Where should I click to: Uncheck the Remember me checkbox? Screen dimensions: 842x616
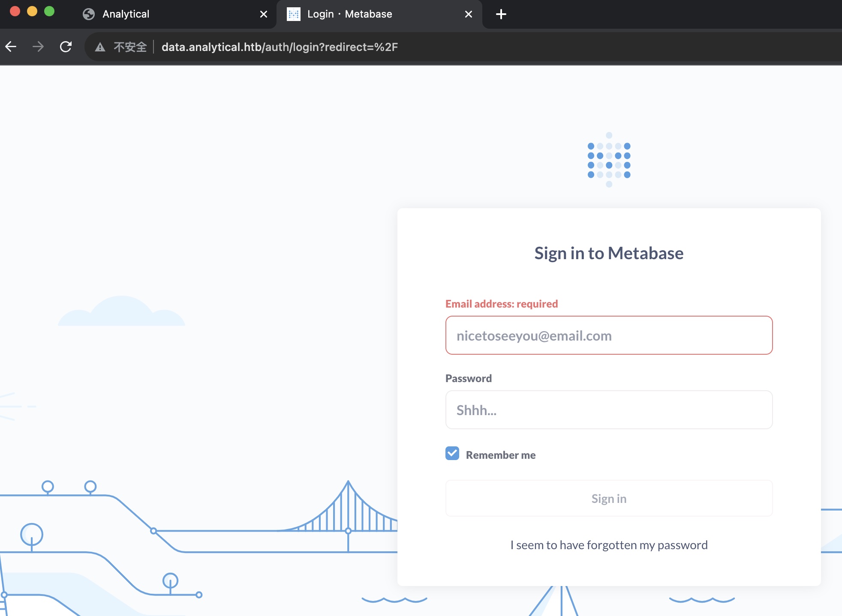(x=452, y=454)
